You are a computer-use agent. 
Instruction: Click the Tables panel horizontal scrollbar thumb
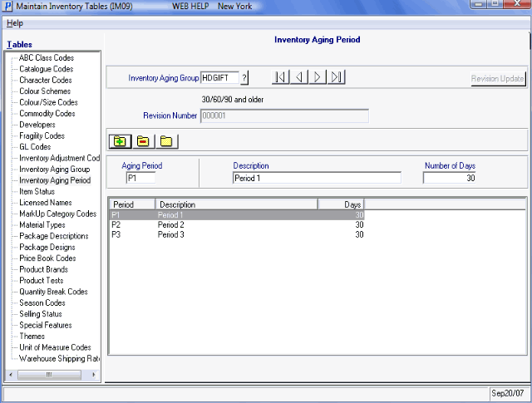(49, 375)
